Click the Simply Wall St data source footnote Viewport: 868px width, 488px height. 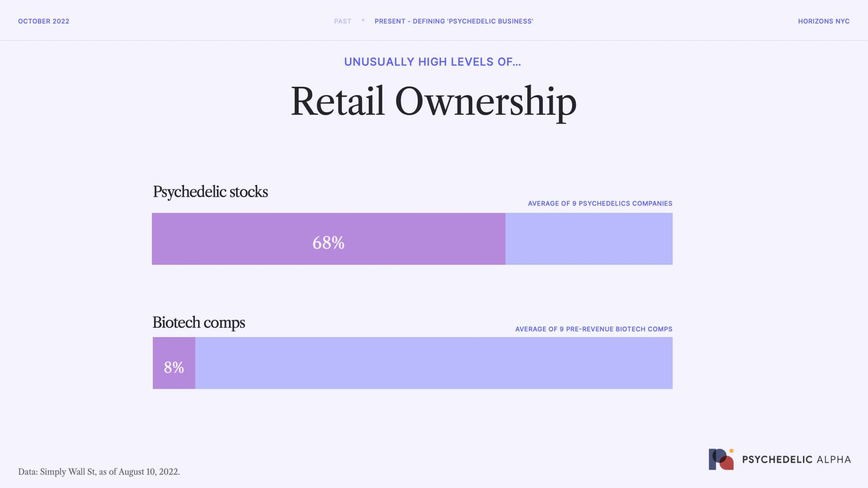(x=99, y=472)
